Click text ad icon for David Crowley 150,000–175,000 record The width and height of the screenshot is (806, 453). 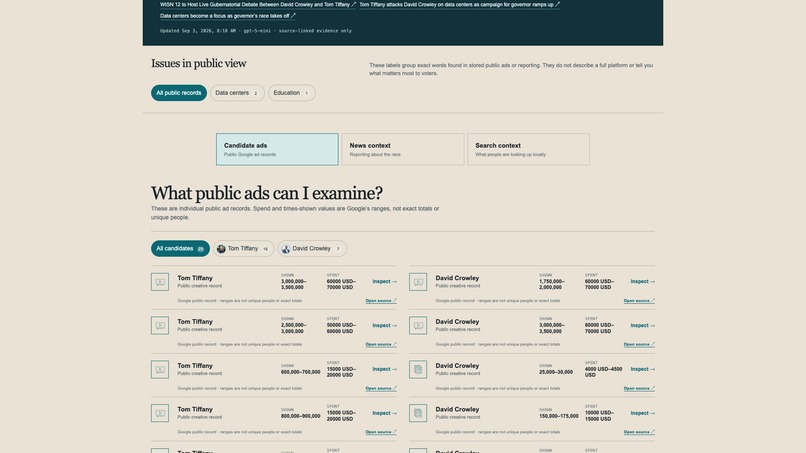(418, 413)
